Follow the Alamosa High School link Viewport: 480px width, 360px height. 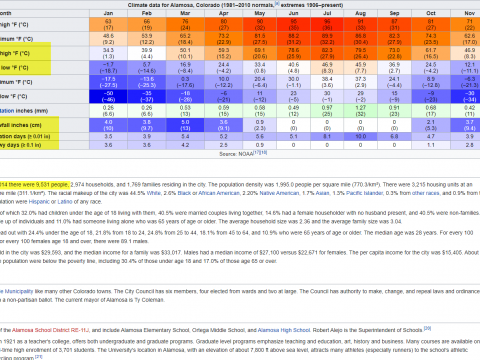point(284,330)
